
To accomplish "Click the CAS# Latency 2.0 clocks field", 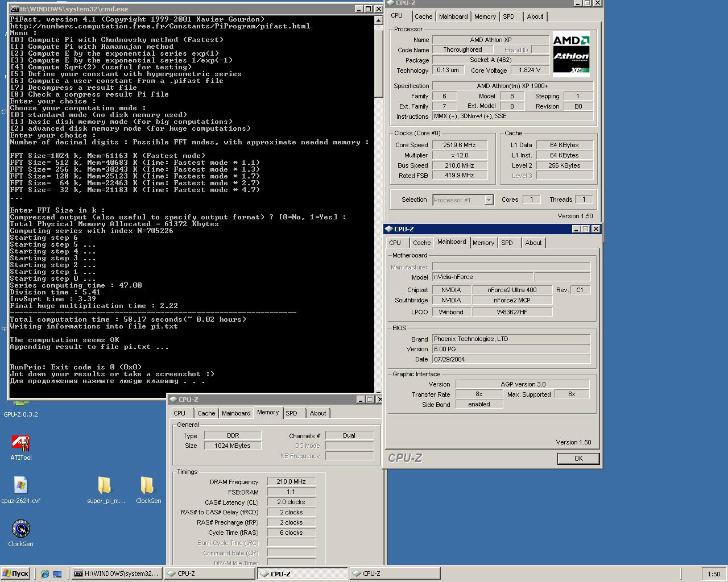I will click(x=291, y=502).
